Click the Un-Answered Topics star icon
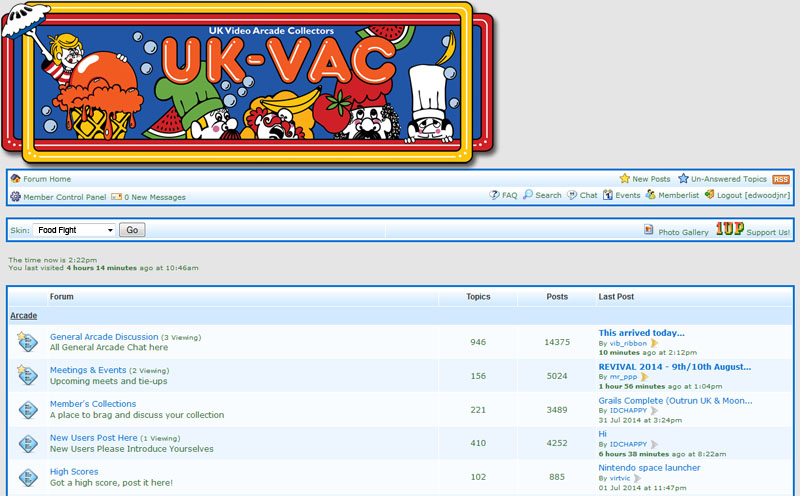The image size is (800, 496). point(683,178)
